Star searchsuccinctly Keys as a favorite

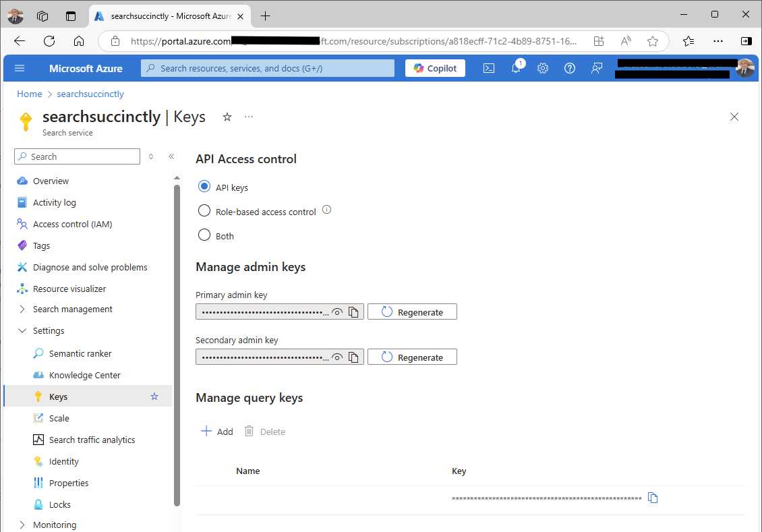227,117
